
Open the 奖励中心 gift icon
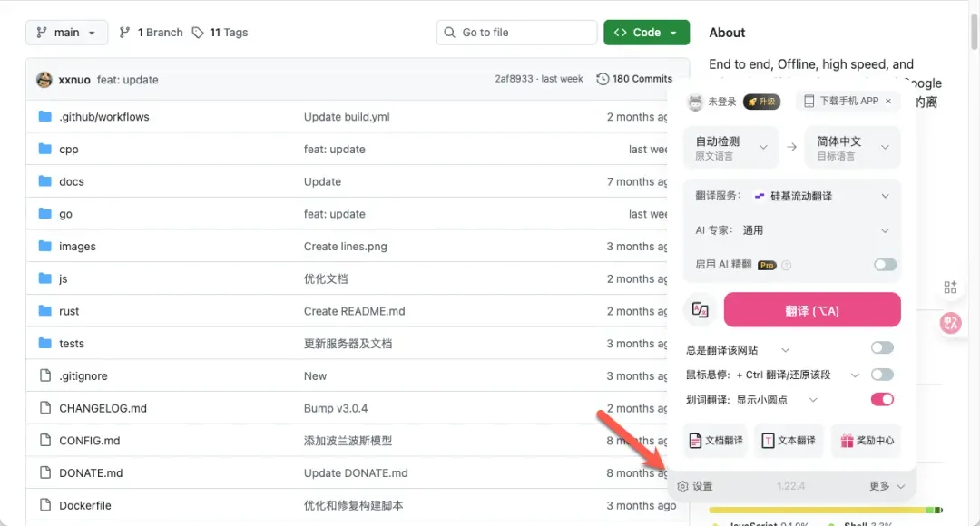click(866, 441)
